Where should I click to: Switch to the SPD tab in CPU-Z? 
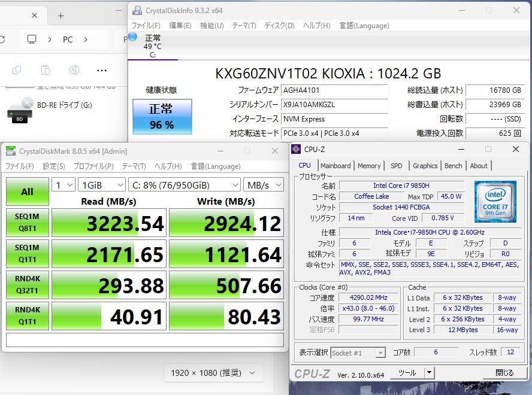[396, 166]
